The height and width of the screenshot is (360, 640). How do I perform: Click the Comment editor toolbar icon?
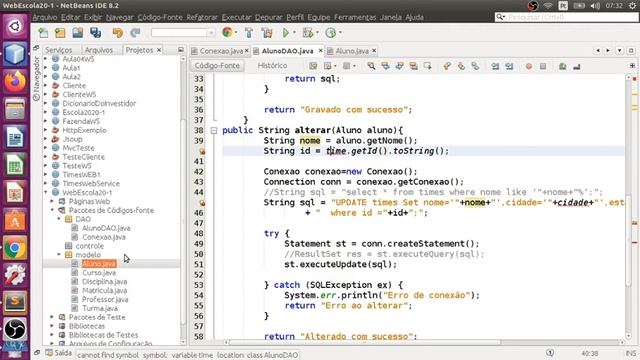tap(562, 66)
